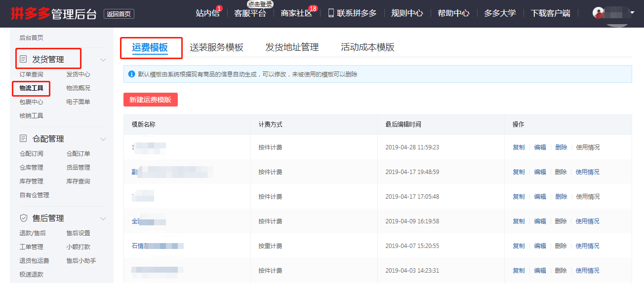Open 包裹中心 in sidebar
Screen dimensions: 644x283
[31, 102]
